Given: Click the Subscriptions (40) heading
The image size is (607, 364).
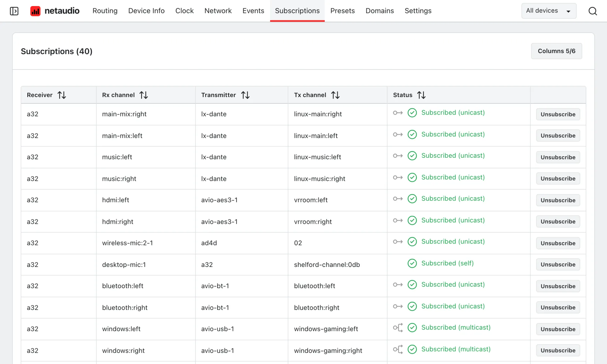Looking at the screenshot, I should [56, 51].
